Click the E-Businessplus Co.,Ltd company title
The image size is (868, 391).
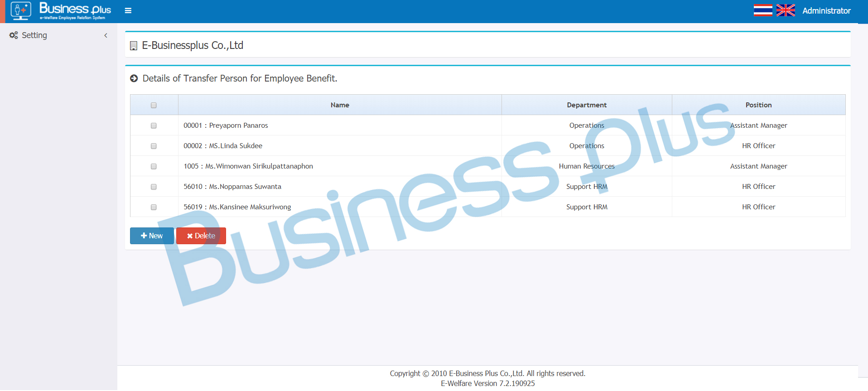pyautogui.click(x=193, y=45)
